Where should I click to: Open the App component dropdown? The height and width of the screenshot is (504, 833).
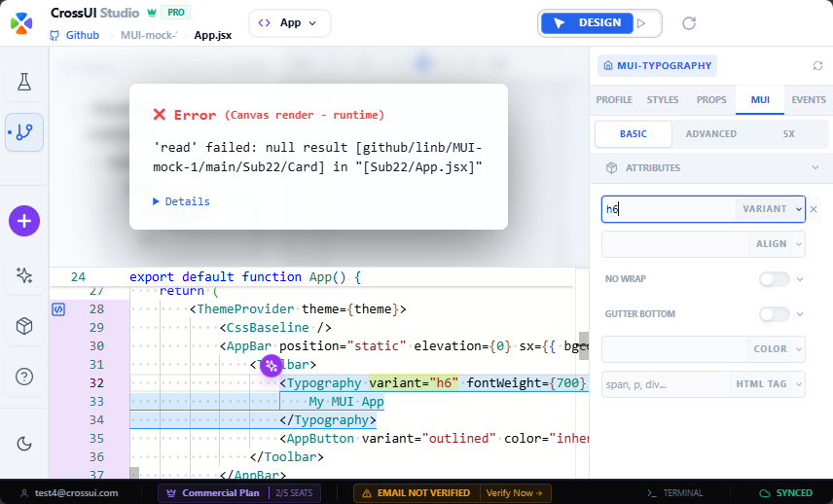pos(290,23)
